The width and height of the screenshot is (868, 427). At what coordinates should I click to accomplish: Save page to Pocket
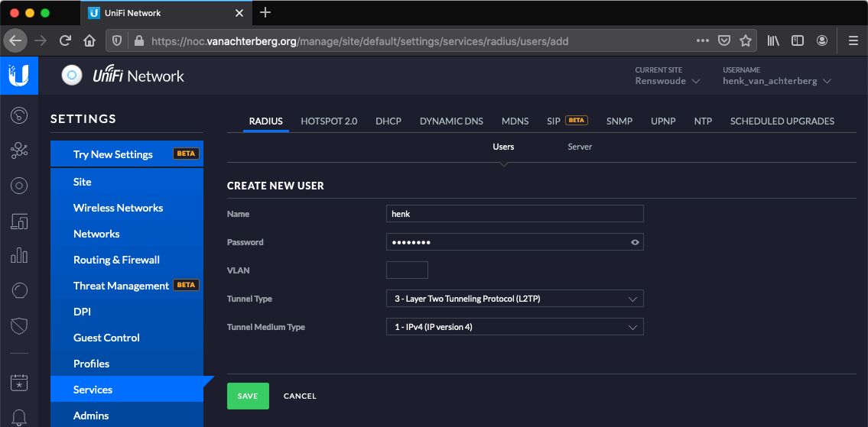(724, 40)
